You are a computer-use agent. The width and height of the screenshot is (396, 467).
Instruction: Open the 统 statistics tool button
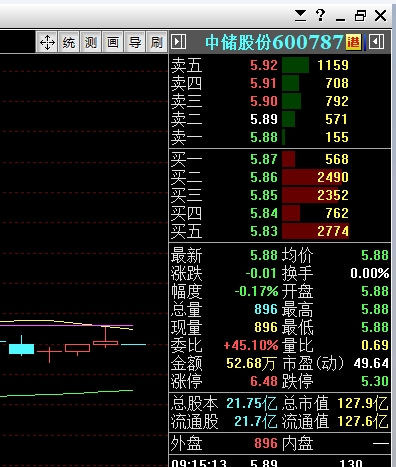(69, 42)
